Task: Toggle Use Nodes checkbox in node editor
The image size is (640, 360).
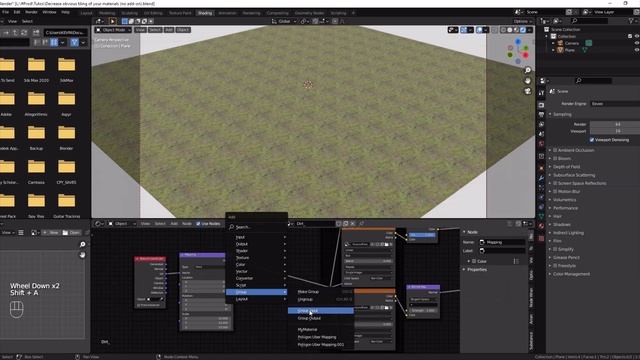Action: point(198,224)
